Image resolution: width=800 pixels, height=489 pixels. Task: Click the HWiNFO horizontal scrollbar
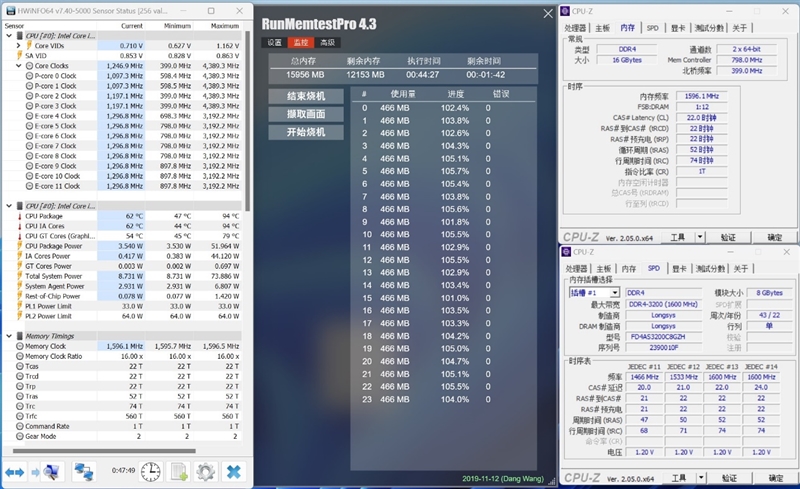pos(104,451)
